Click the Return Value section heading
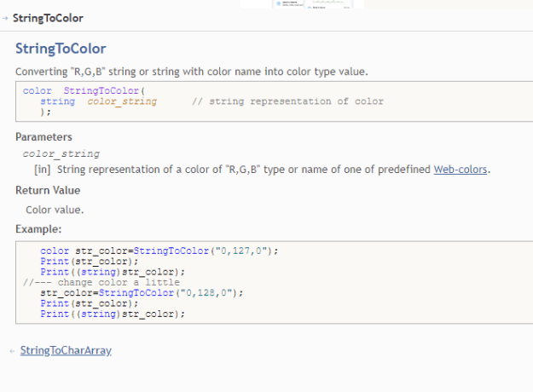Screen dimensions: 533x392 pyautogui.click(x=48, y=190)
